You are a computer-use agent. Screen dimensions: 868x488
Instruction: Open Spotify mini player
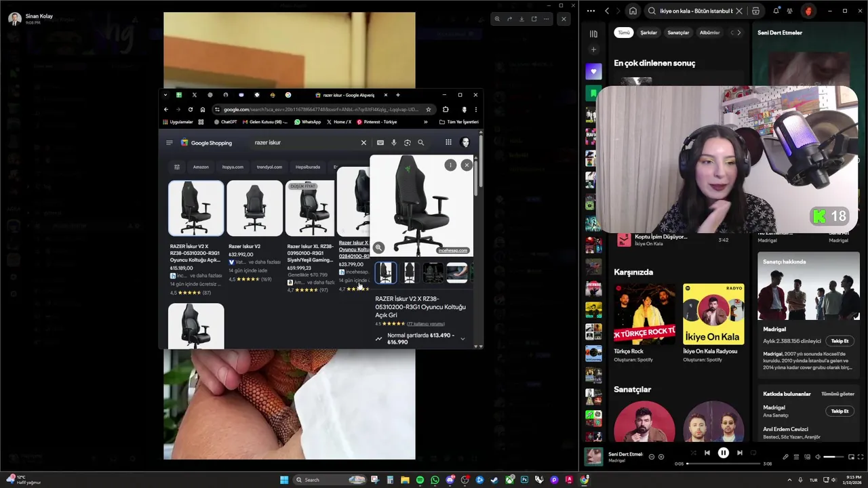coord(850,457)
